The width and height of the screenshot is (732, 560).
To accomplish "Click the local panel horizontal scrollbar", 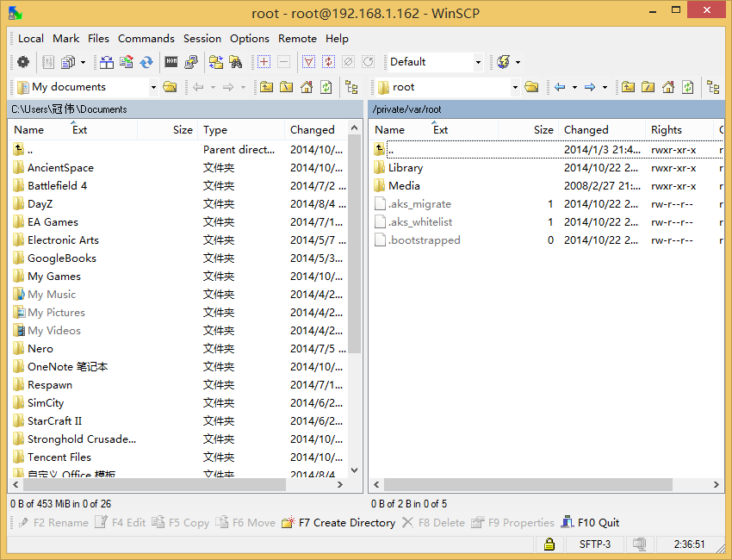I will tap(153, 485).
